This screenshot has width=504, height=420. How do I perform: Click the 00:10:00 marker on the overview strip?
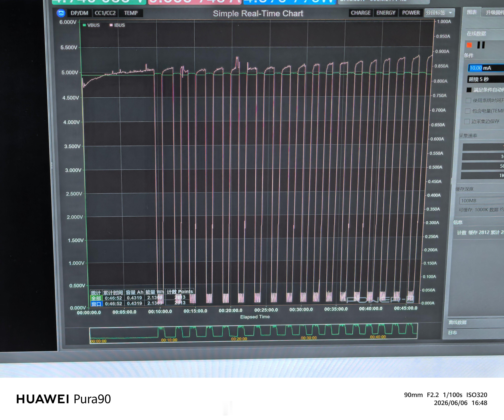pyautogui.click(x=169, y=340)
